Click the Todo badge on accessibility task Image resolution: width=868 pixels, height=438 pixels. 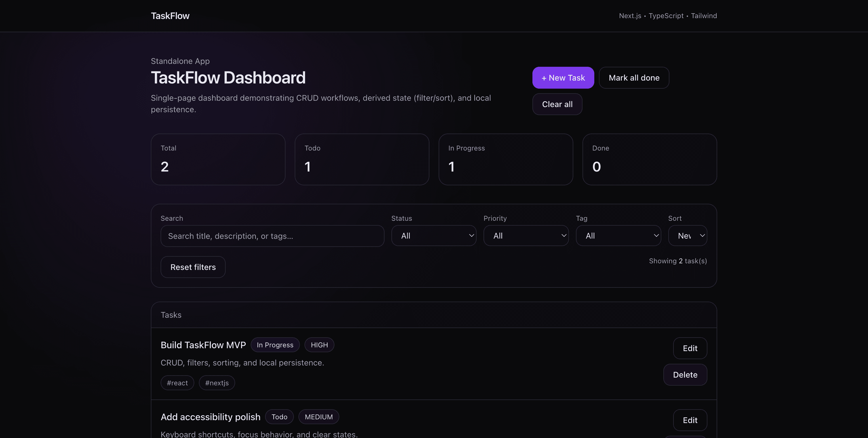[279, 417]
